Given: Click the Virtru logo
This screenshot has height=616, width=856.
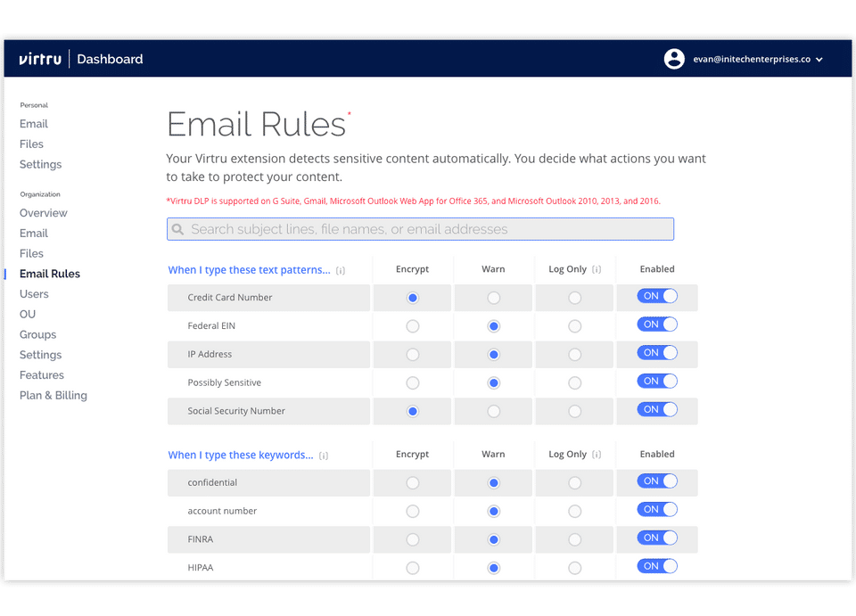Looking at the screenshot, I should (x=40, y=59).
